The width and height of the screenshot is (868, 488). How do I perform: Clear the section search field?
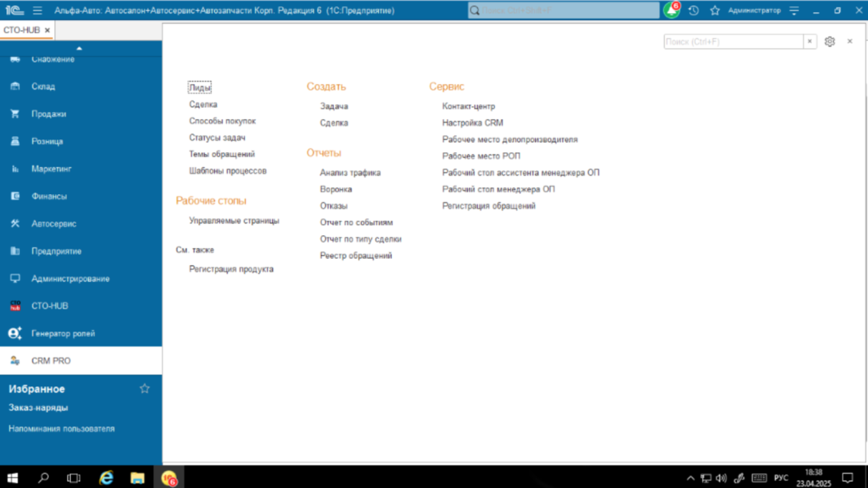(810, 42)
